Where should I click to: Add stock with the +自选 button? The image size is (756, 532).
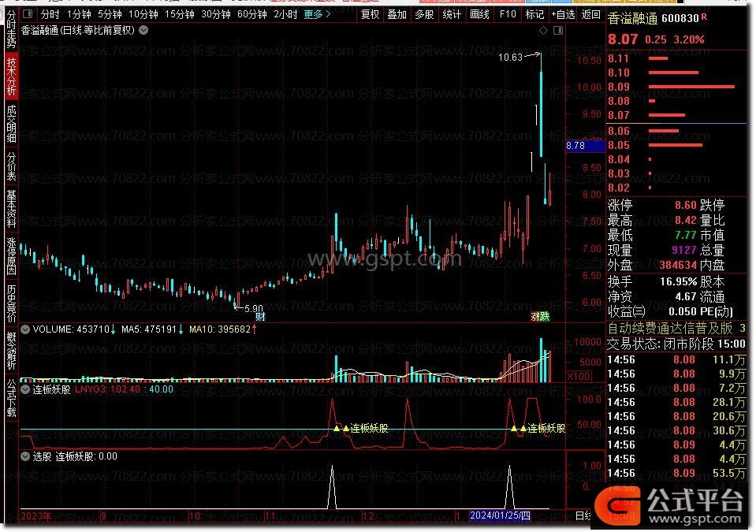click(x=563, y=14)
